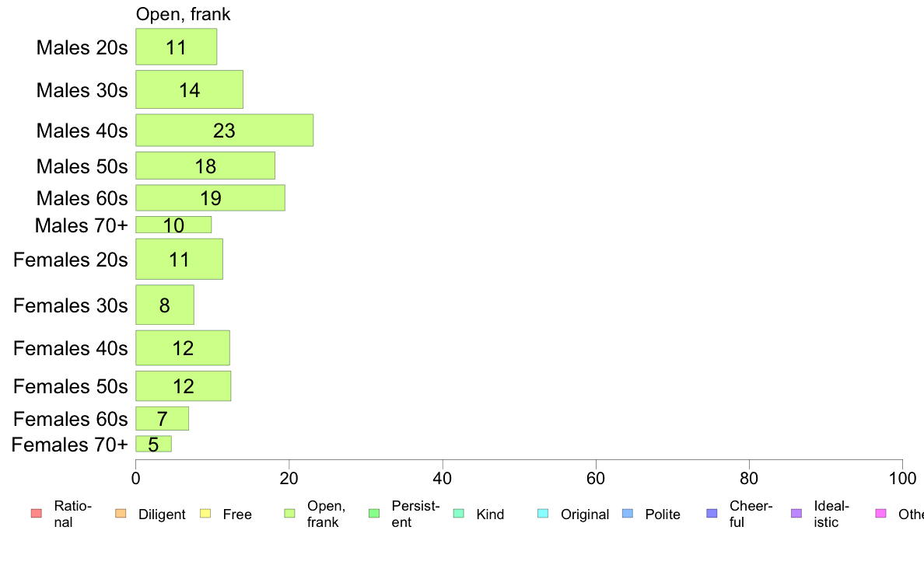Screen dimensions: 924x572
Task: Select the Polite legend swatch
Action: 628,514
